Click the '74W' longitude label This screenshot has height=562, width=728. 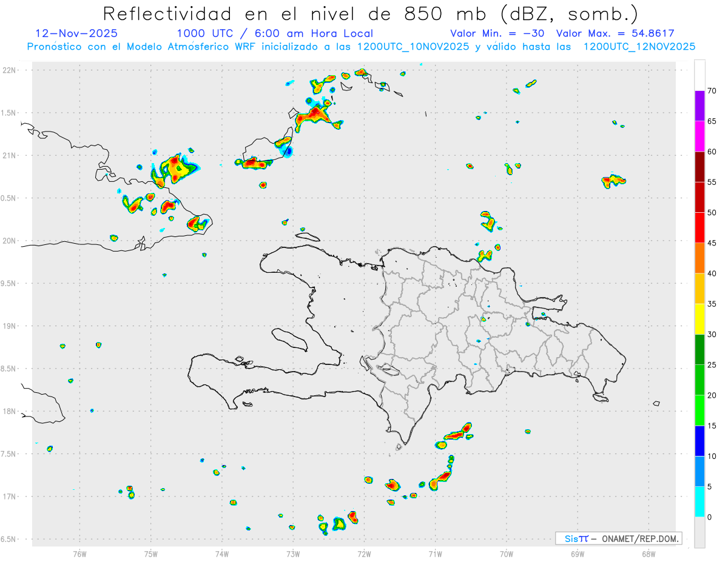(222, 554)
